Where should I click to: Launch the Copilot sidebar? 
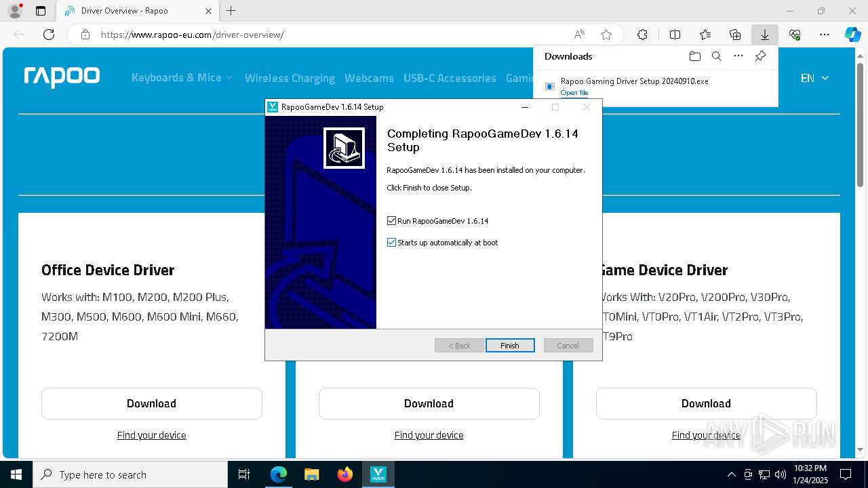click(852, 35)
